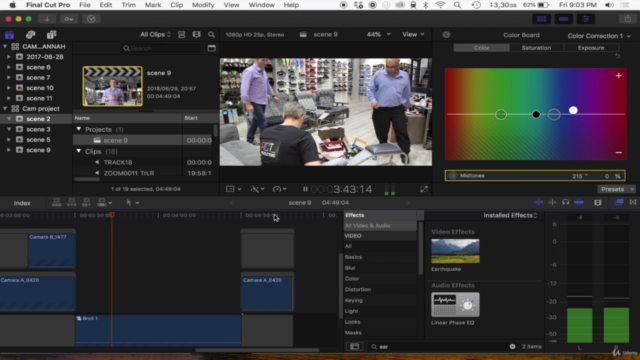Click the insert clip edit icon

[71, 202]
